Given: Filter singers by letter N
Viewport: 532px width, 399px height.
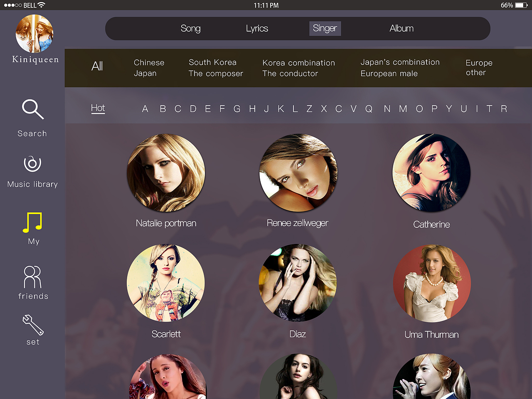Looking at the screenshot, I should click(x=387, y=109).
